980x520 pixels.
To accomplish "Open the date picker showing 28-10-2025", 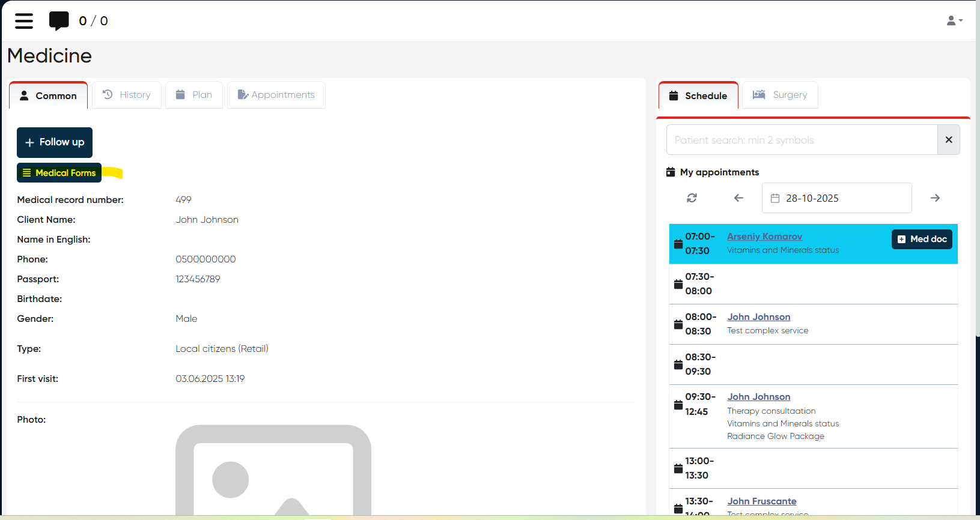I will [x=836, y=198].
